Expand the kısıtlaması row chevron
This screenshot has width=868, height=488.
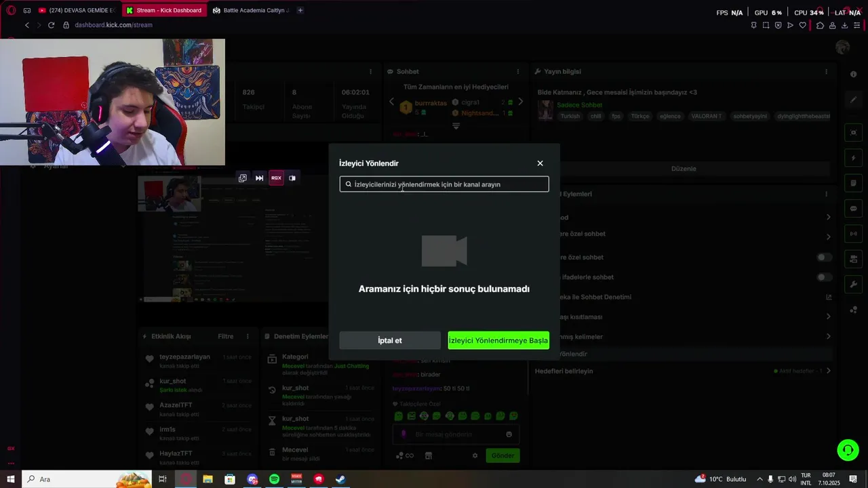point(828,317)
